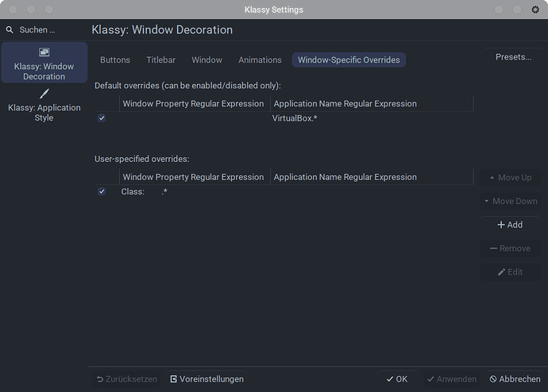Toggle the VirtualBox.* default override checkbox
The width and height of the screenshot is (548, 392).
pyautogui.click(x=102, y=118)
